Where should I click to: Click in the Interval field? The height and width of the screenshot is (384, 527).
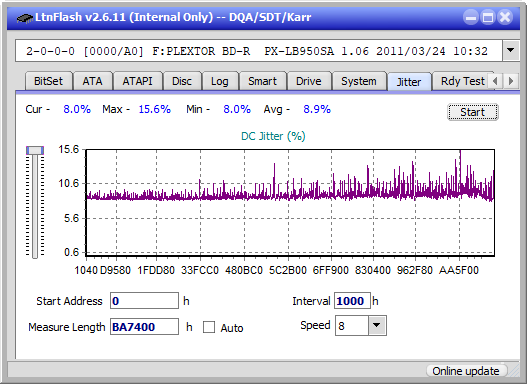[352, 300]
